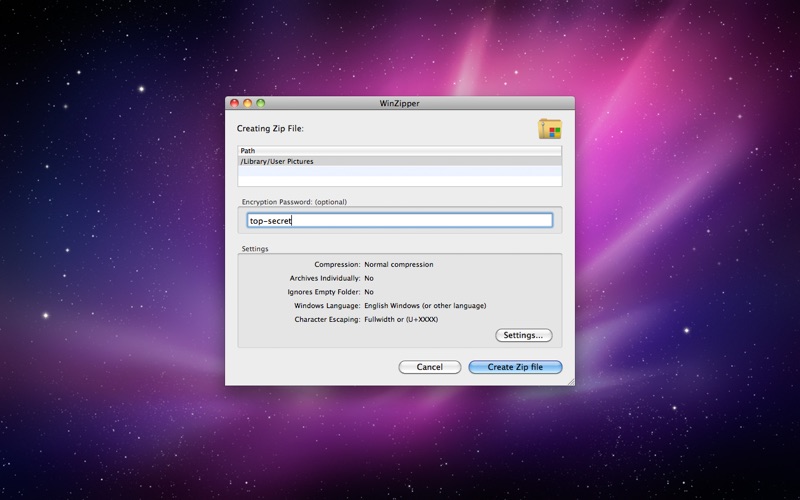
Task: Minimize WinZipper with the yellow button
Action: click(247, 103)
